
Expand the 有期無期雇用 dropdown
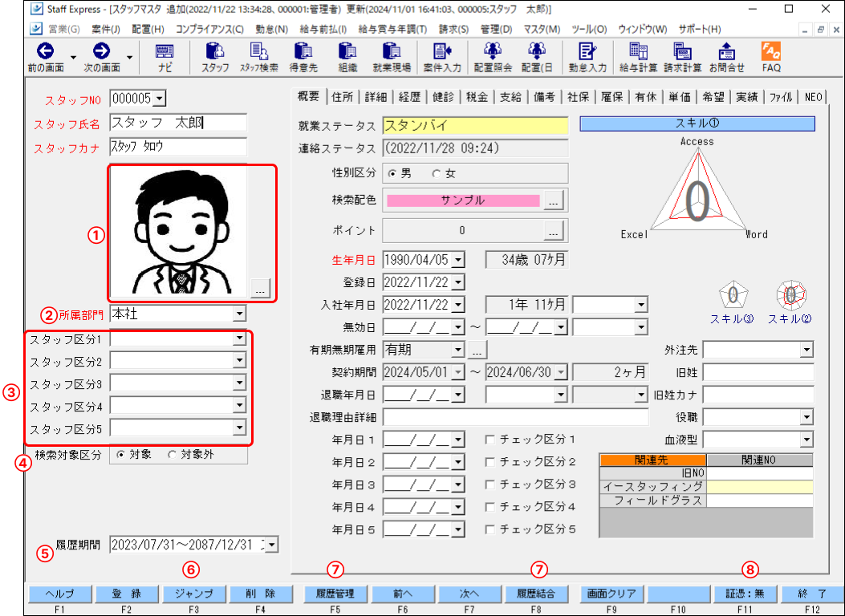pos(457,350)
